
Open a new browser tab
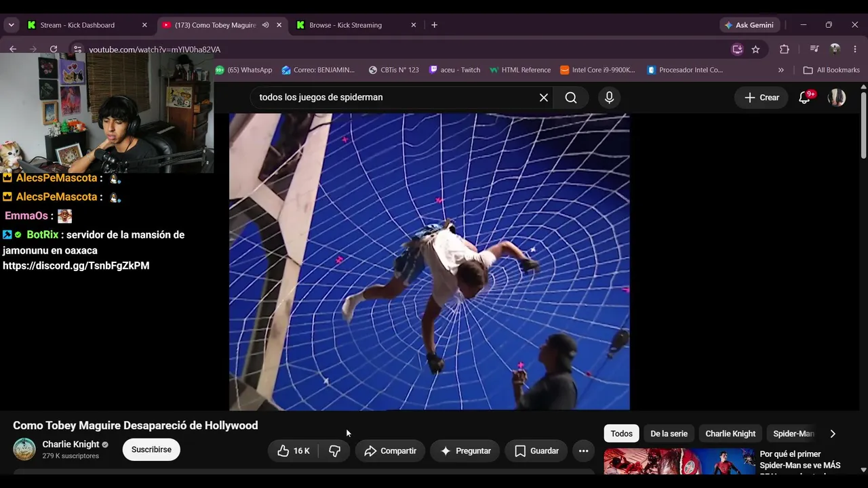pos(434,25)
